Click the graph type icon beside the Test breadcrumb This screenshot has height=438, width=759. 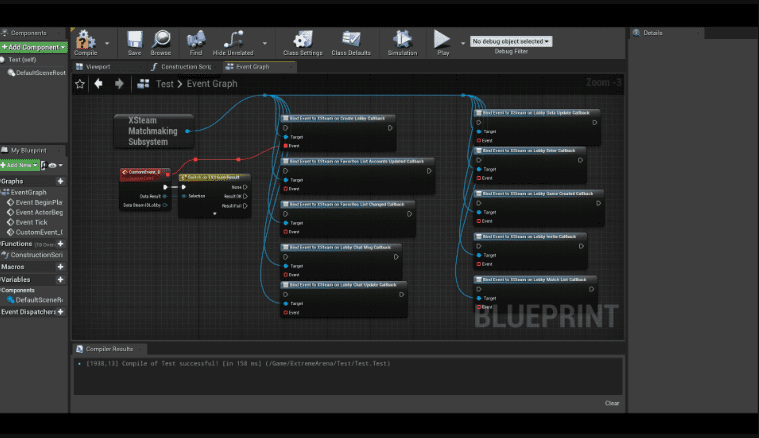[143, 84]
